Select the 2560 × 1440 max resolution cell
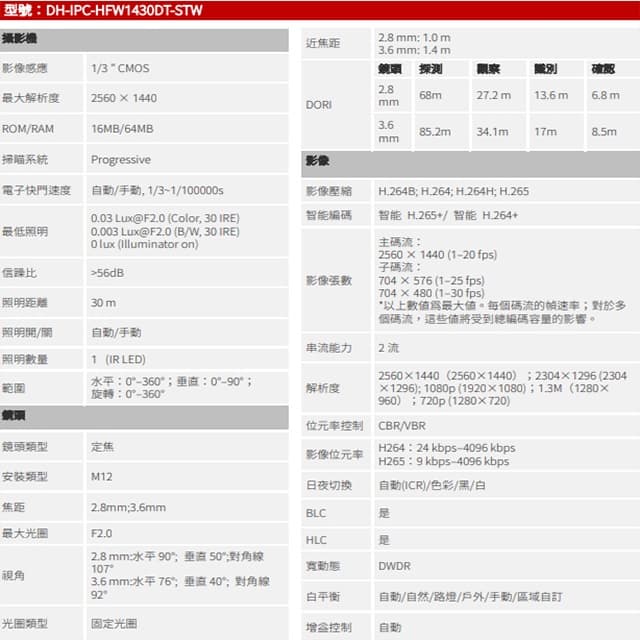 pyautogui.click(x=187, y=98)
